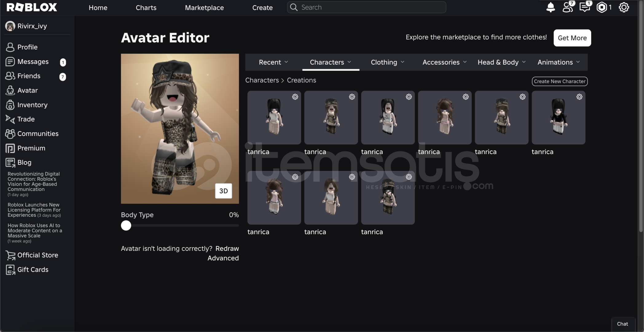Expand the Head & Body dropdown

tap(502, 62)
